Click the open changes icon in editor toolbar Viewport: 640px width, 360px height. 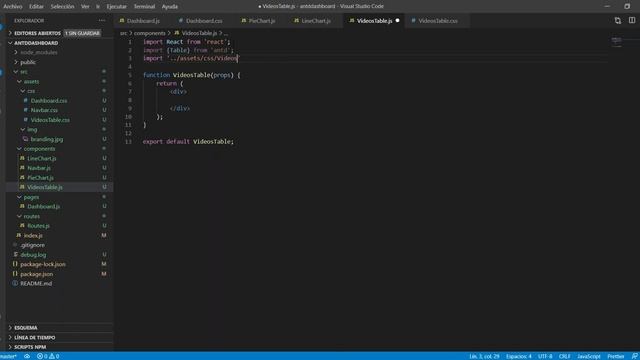point(618,20)
